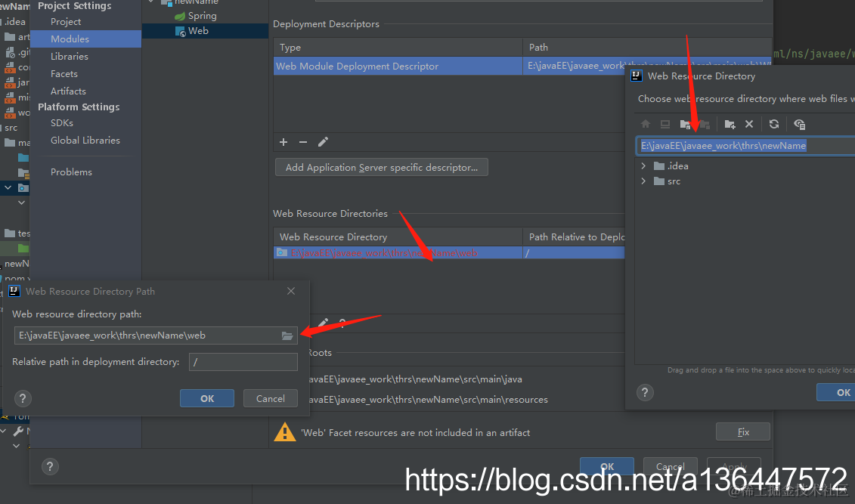The height and width of the screenshot is (504, 855).
Task: Refresh the directory tree in the chooser
Action: click(x=774, y=124)
